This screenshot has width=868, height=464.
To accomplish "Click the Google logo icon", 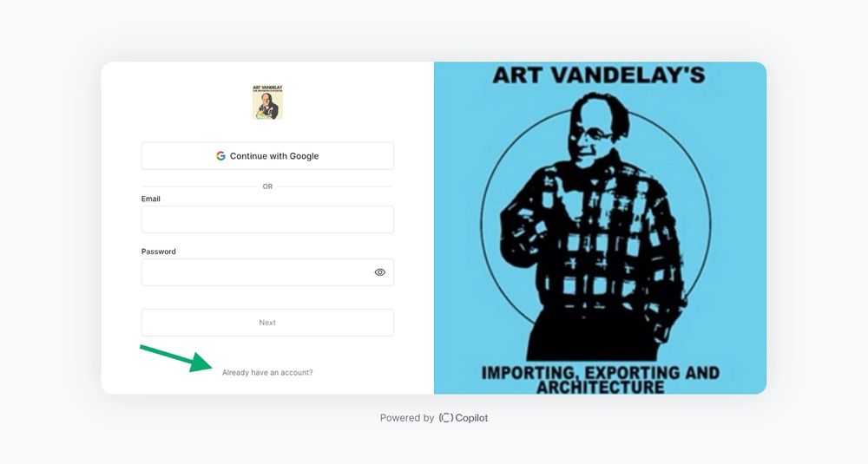I will 220,156.
